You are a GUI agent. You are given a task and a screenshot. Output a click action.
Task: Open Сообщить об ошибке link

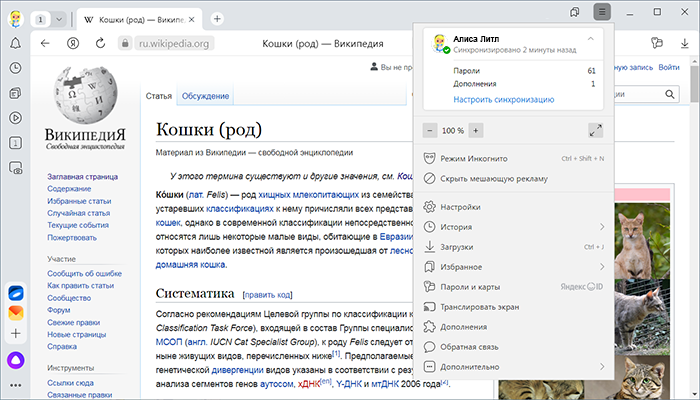pos(84,274)
